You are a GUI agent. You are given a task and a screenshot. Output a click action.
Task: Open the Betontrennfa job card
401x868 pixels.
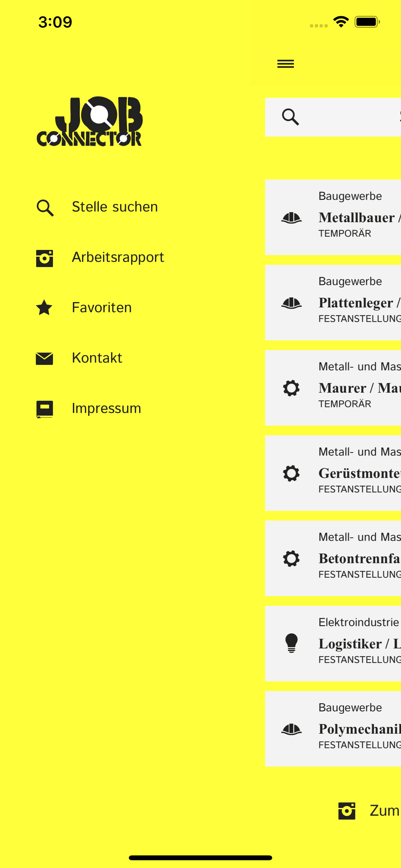(333, 558)
